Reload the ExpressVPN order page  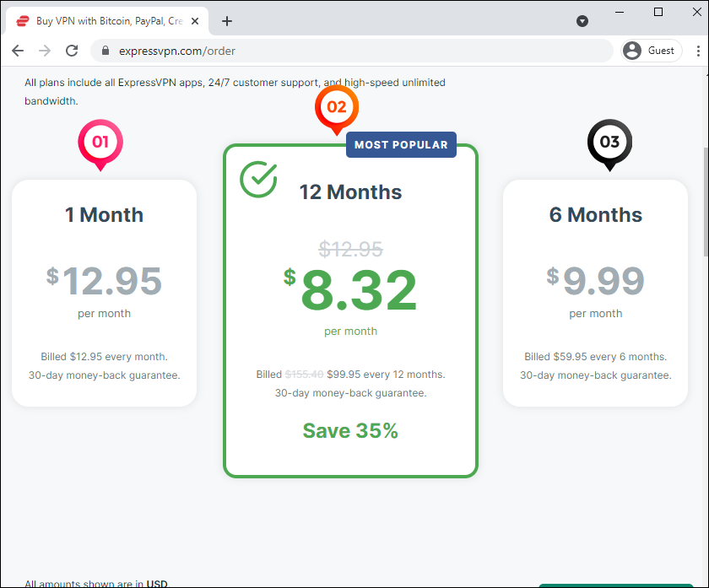72,51
